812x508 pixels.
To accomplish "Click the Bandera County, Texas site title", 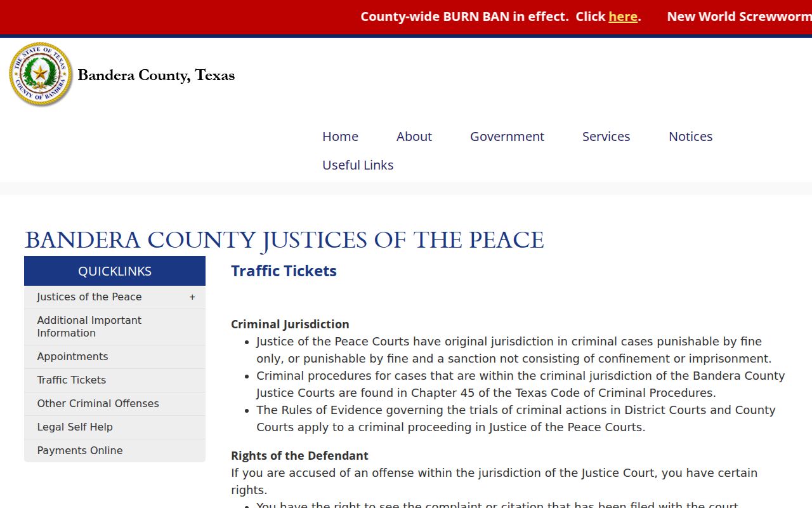I will coord(156,75).
